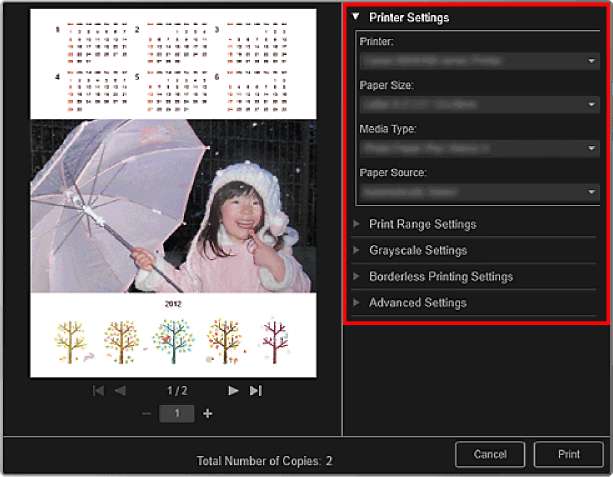
Task: Click the calendar grid in preview
Action: 173,65
